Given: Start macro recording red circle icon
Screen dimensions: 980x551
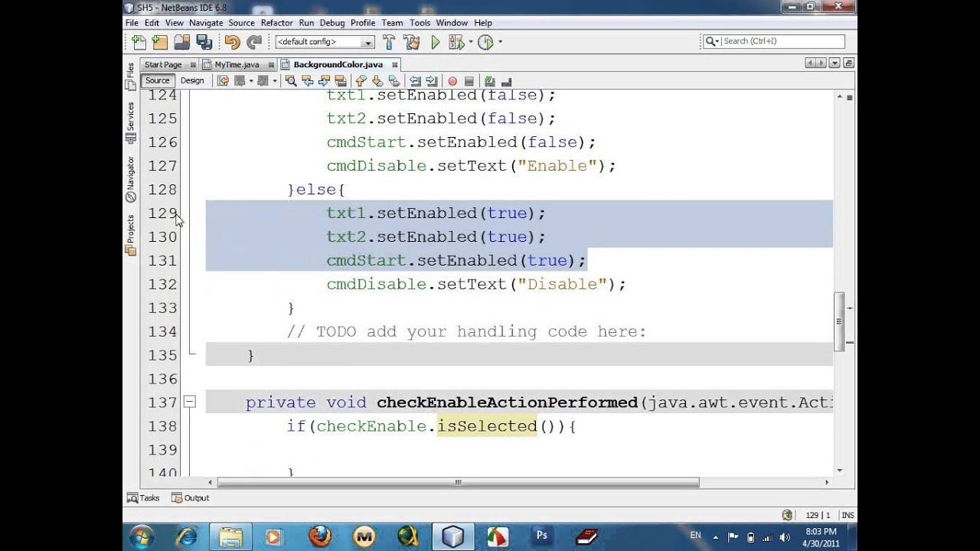Looking at the screenshot, I should click(452, 80).
